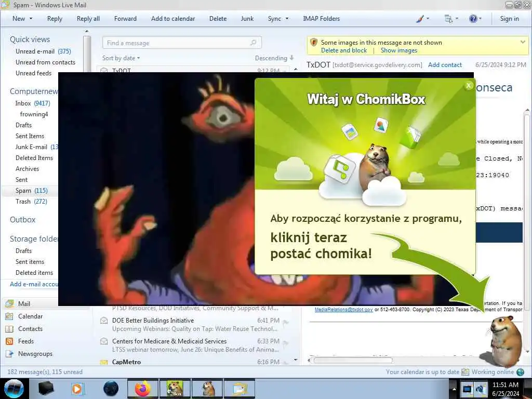Viewport: 532px width, 399px height.
Task: Click the magnifier search icon in Find box
Action: tap(253, 43)
